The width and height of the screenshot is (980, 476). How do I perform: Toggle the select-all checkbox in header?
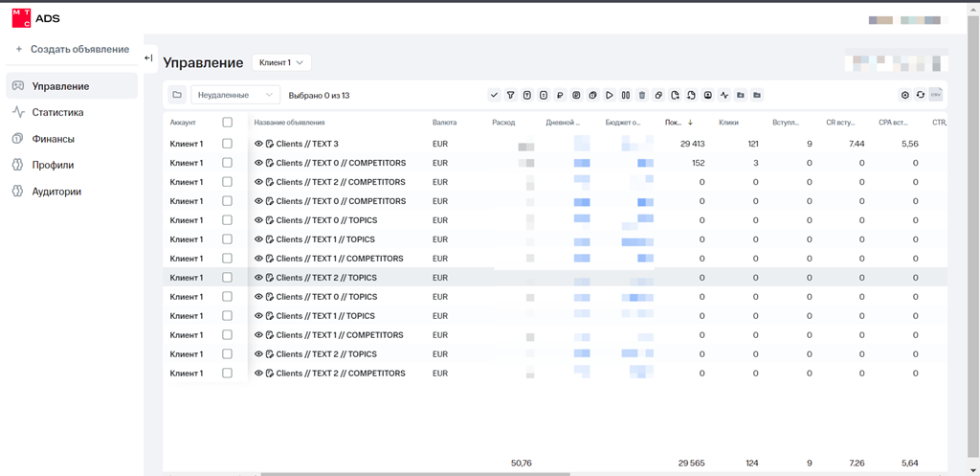pos(227,123)
